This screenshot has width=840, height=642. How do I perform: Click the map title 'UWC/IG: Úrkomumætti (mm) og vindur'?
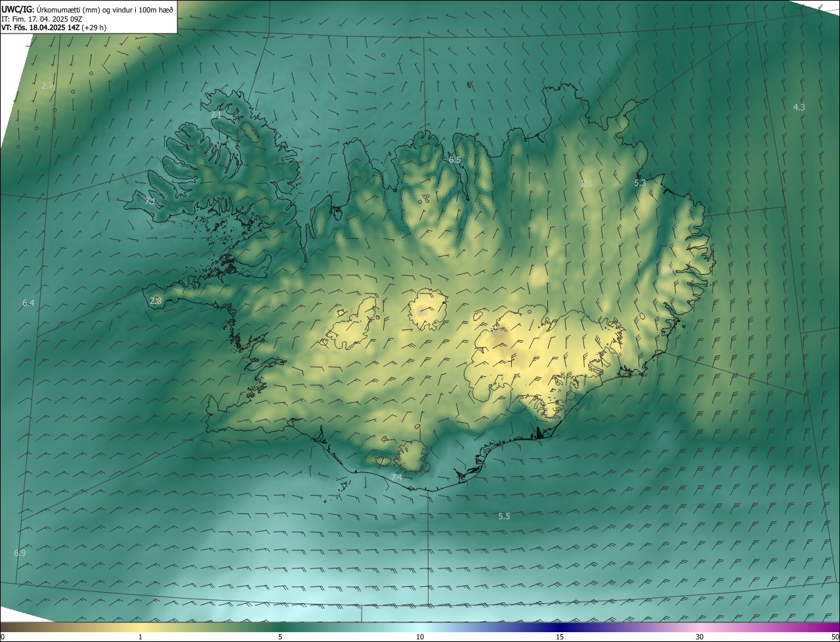[x=87, y=9]
